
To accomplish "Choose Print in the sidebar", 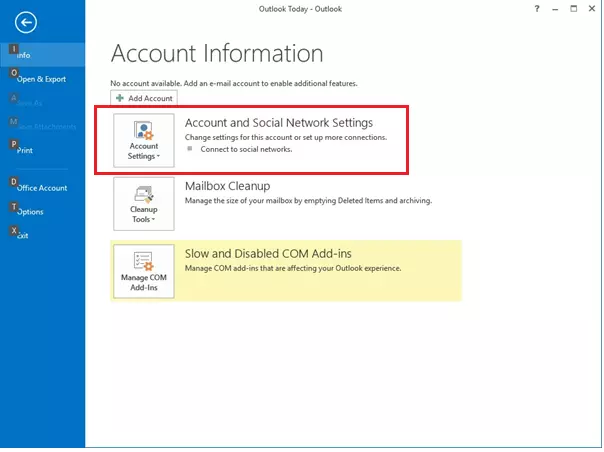I will coord(42,150).
